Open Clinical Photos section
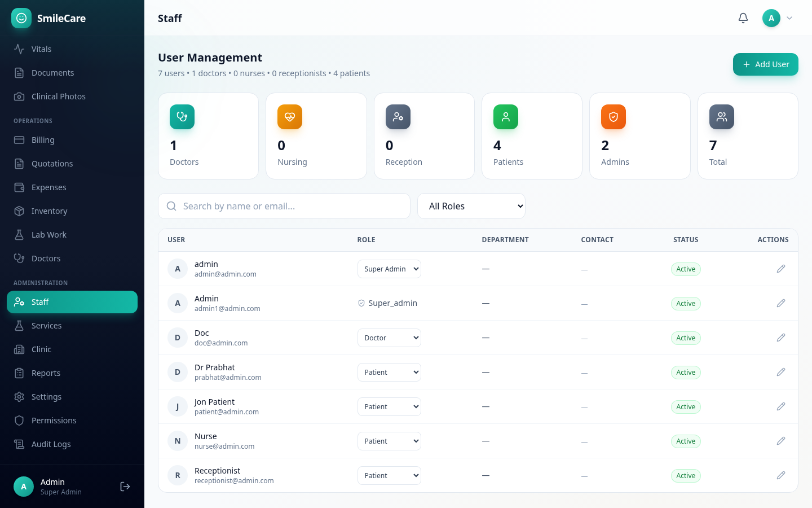The height and width of the screenshot is (508, 812). pyautogui.click(x=72, y=97)
